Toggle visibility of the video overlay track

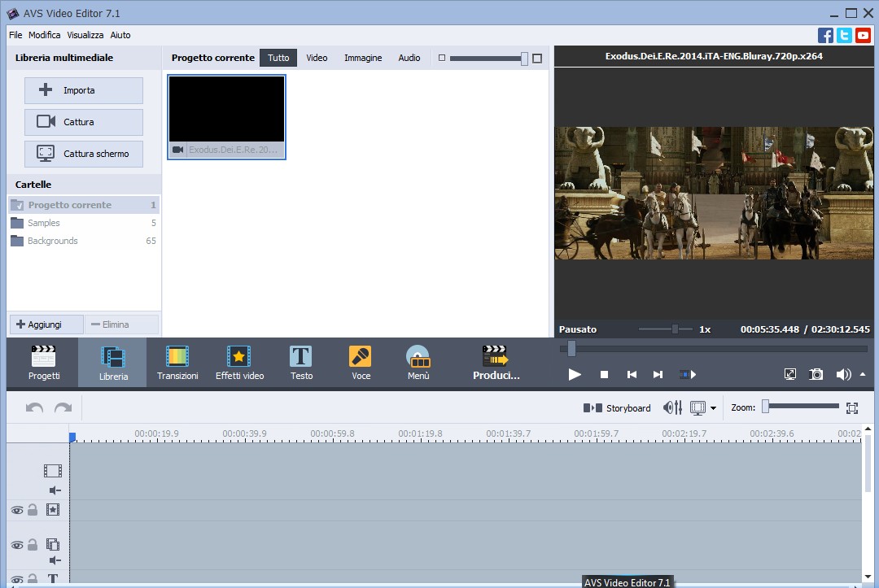pyautogui.click(x=17, y=545)
